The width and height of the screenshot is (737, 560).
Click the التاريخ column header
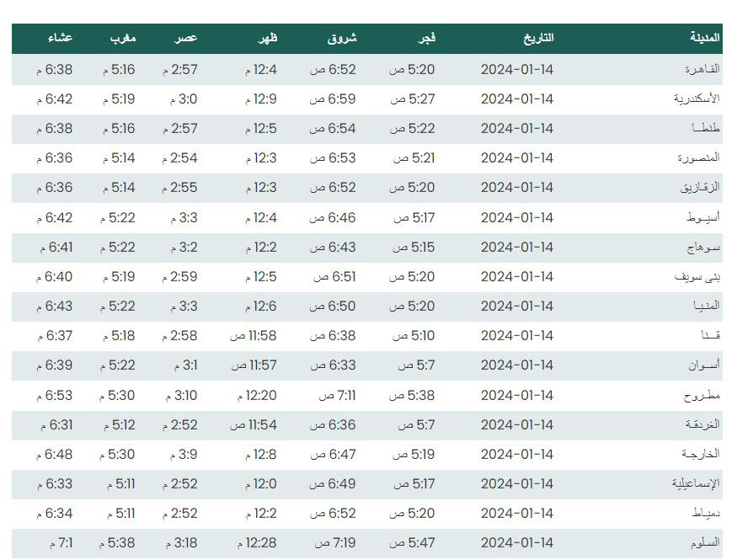(x=539, y=38)
